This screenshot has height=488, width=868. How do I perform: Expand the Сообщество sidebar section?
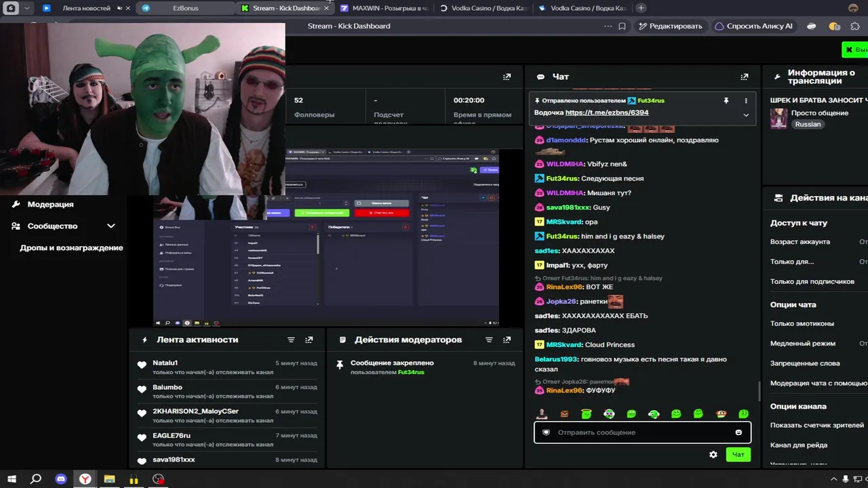(x=111, y=226)
